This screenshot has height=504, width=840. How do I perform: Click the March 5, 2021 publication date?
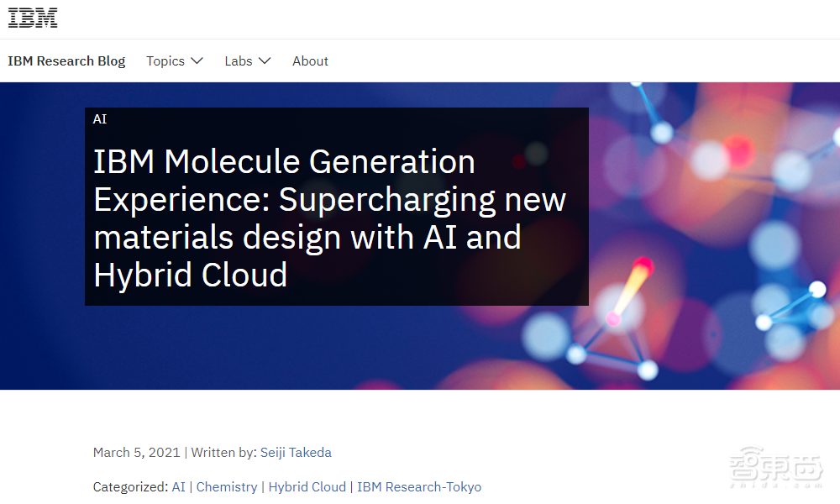pyautogui.click(x=136, y=453)
